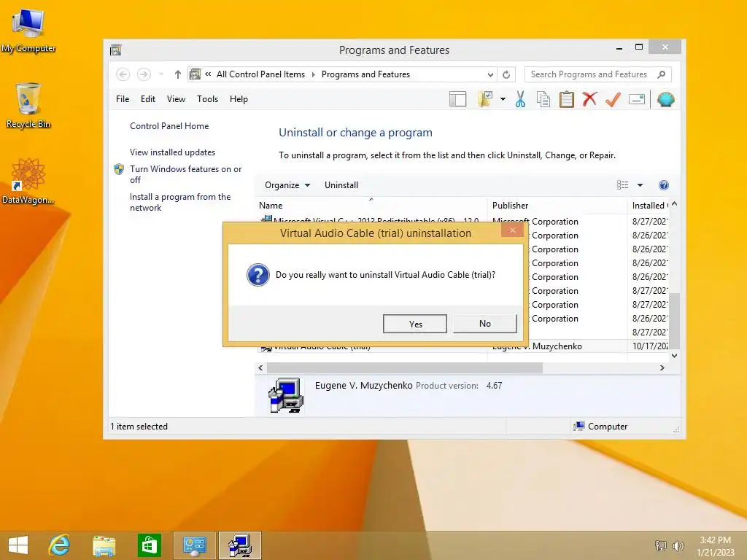Click the horizontal scrollbar left arrow
Screen dimensions: 747x560
coord(260,367)
